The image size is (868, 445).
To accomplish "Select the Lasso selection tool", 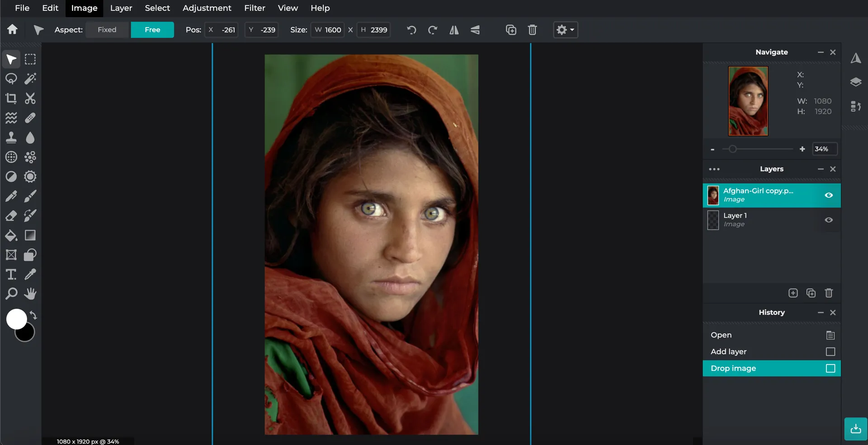I will point(11,79).
